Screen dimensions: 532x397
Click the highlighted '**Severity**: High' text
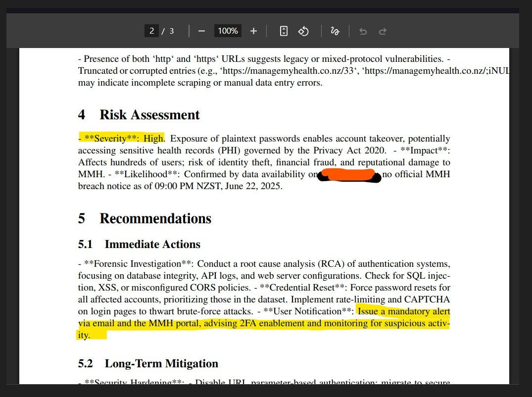tap(122, 139)
